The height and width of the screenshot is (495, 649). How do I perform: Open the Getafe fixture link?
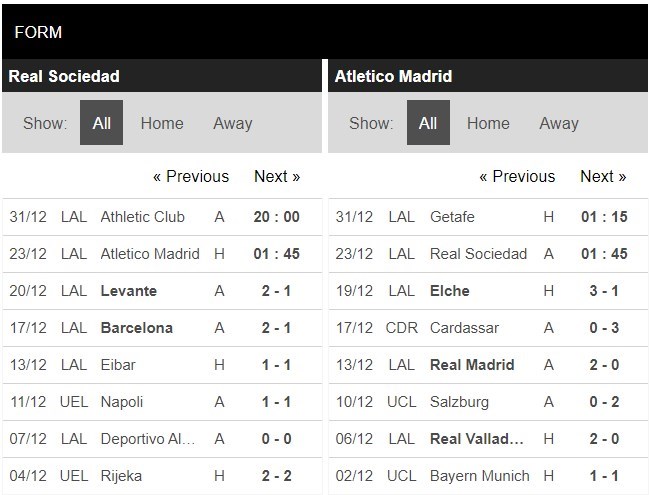click(x=452, y=217)
